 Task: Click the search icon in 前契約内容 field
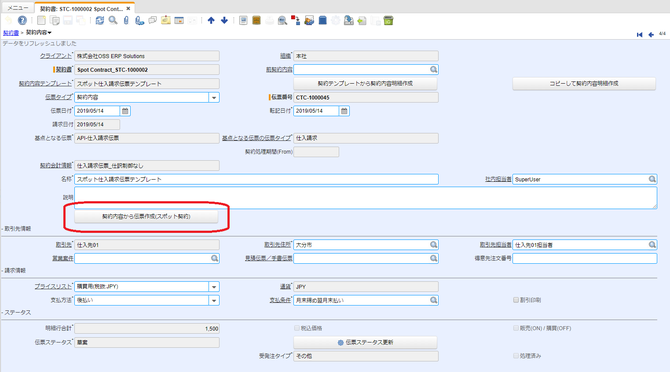(x=434, y=70)
